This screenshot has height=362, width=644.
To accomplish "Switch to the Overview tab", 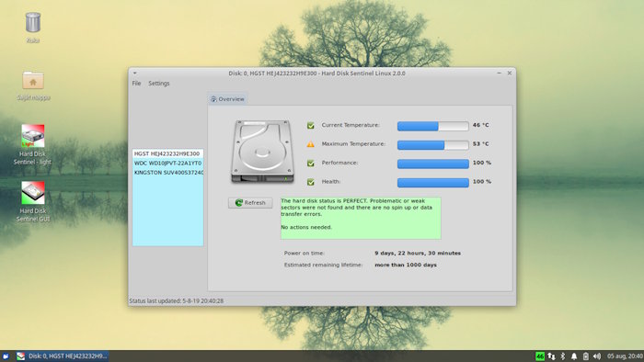I will click(227, 99).
